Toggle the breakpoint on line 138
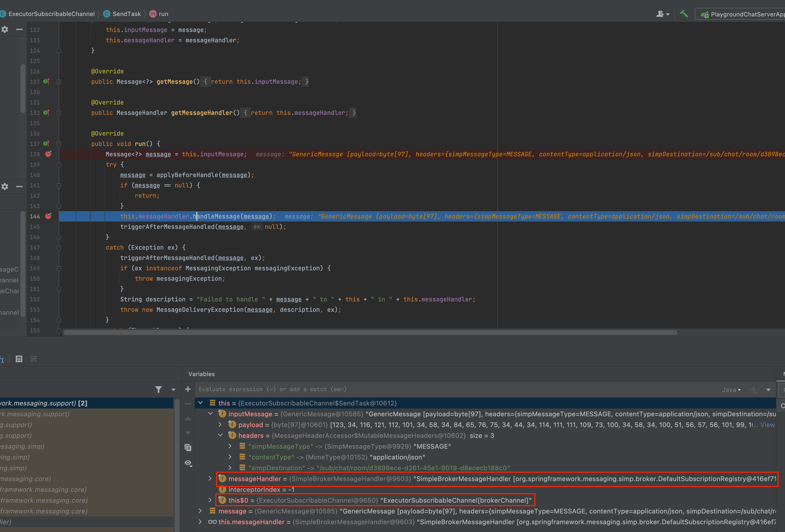785x532 pixels. 48,154
